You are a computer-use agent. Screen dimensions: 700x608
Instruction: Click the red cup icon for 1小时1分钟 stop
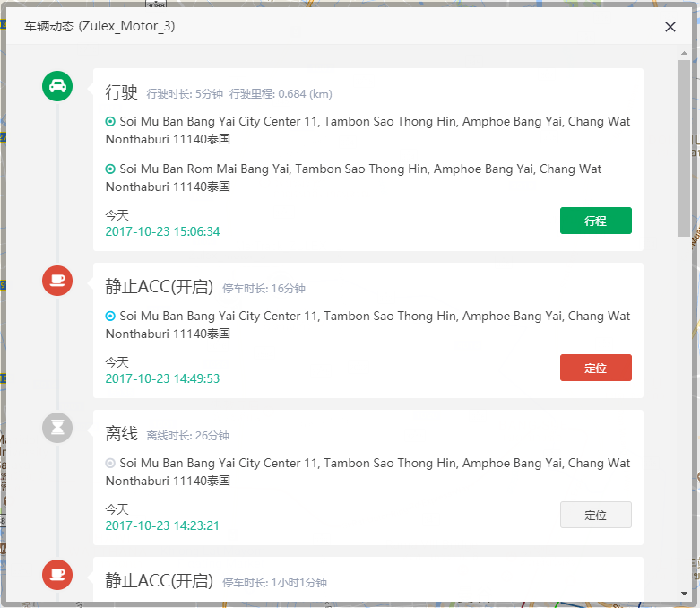[x=57, y=575]
